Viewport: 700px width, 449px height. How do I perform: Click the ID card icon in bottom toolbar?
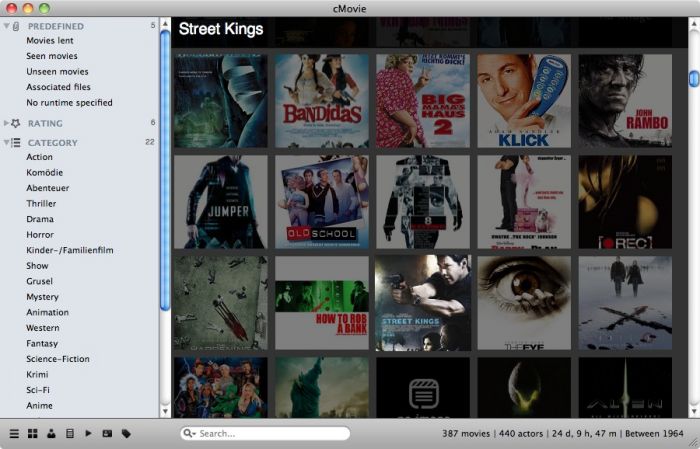[107, 433]
